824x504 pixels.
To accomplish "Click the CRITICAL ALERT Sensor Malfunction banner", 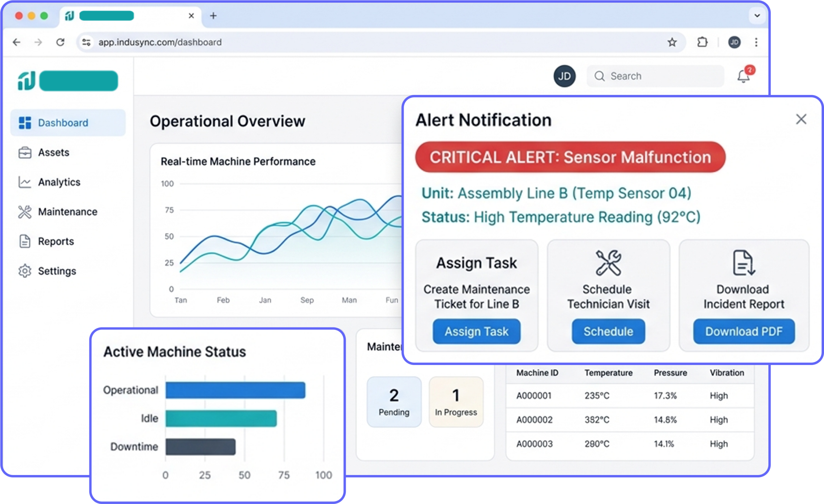I will [570, 157].
